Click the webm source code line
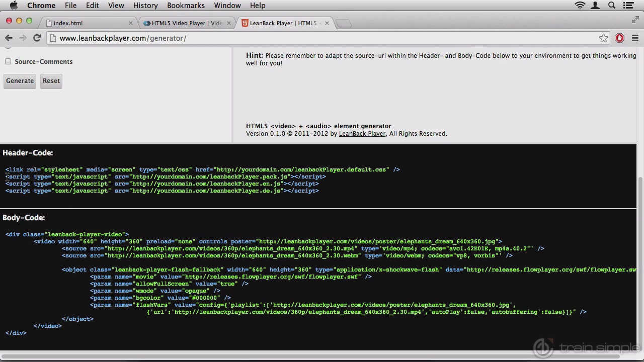The height and width of the screenshot is (362, 644). pos(287,255)
